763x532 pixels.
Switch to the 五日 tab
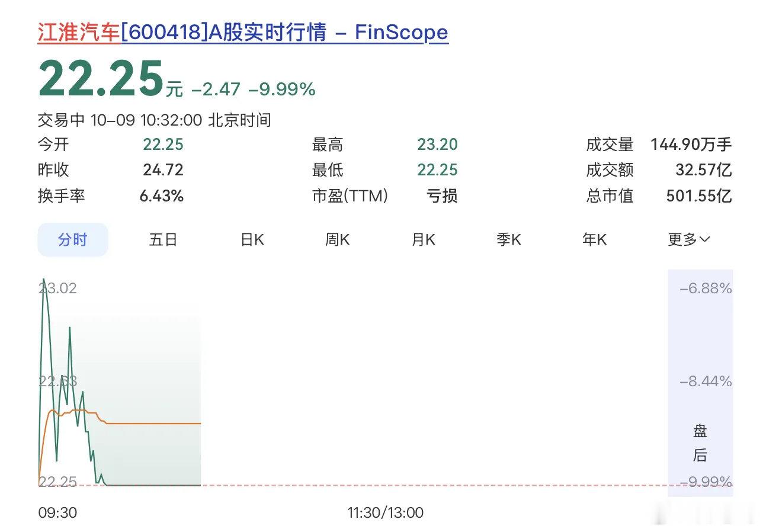pos(163,240)
